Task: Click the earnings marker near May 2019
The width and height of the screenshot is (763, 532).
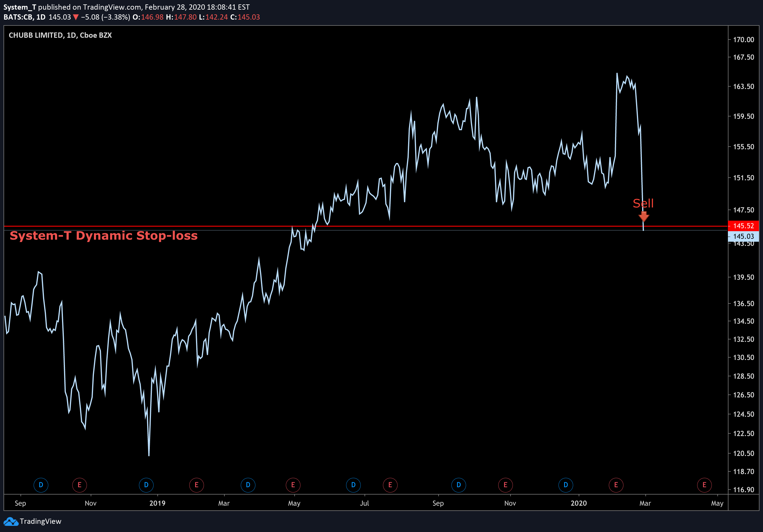Action: pos(293,485)
